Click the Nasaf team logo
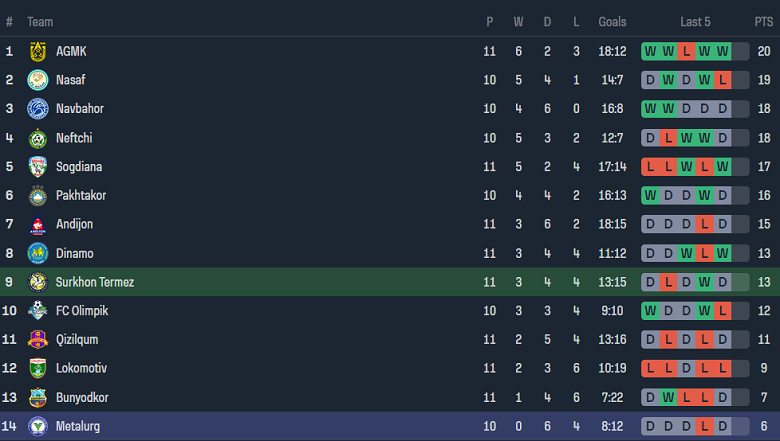This screenshot has width=780, height=441. click(x=38, y=80)
